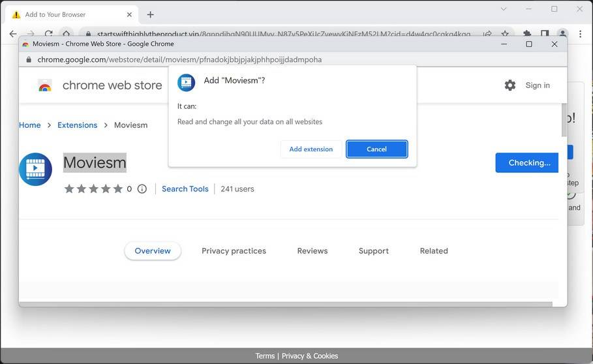The width and height of the screenshot is (593, 364).
Task: Open the Search Tools category link
Action: [185, 189]
